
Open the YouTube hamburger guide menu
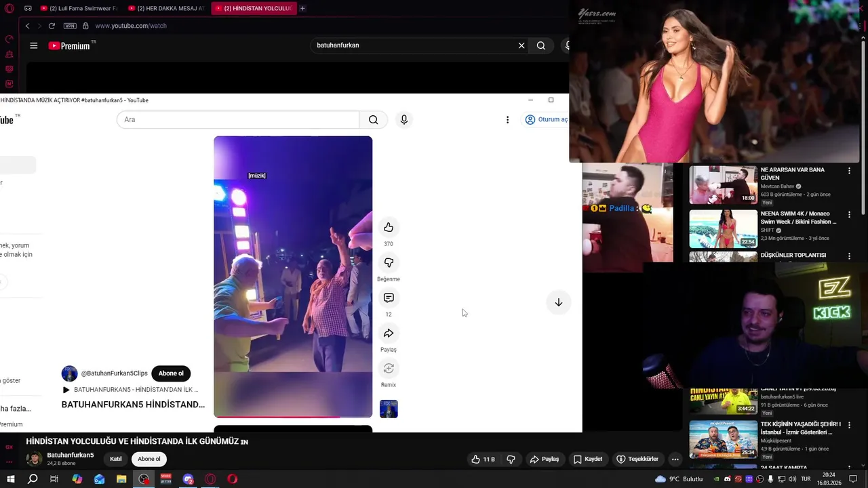[34, 45]
